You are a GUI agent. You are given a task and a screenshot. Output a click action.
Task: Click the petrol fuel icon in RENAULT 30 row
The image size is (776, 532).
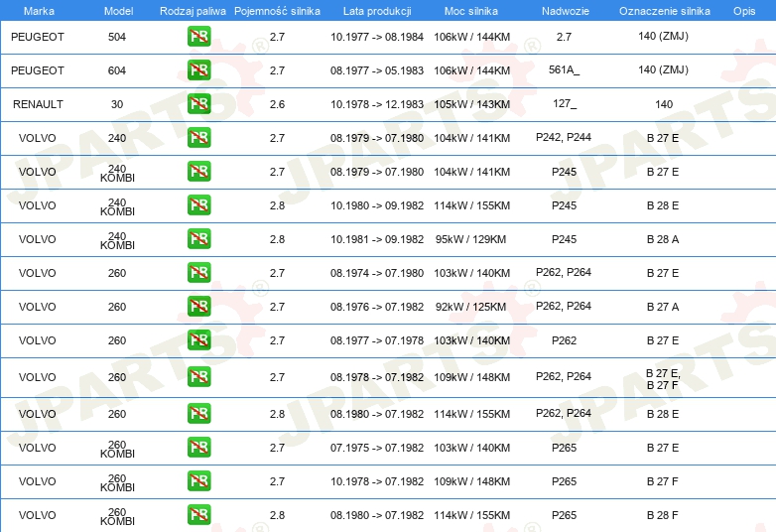[198, 103]
